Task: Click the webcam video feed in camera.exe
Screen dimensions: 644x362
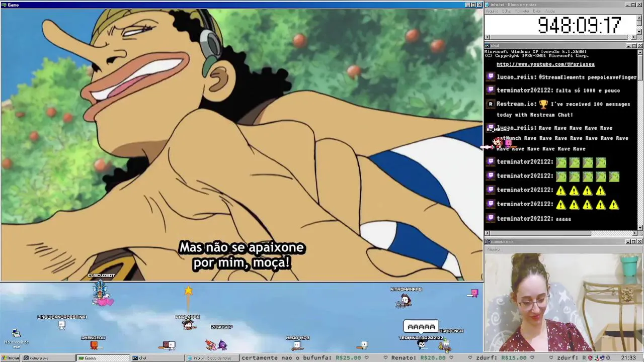Action: click(x=563, y=302)
